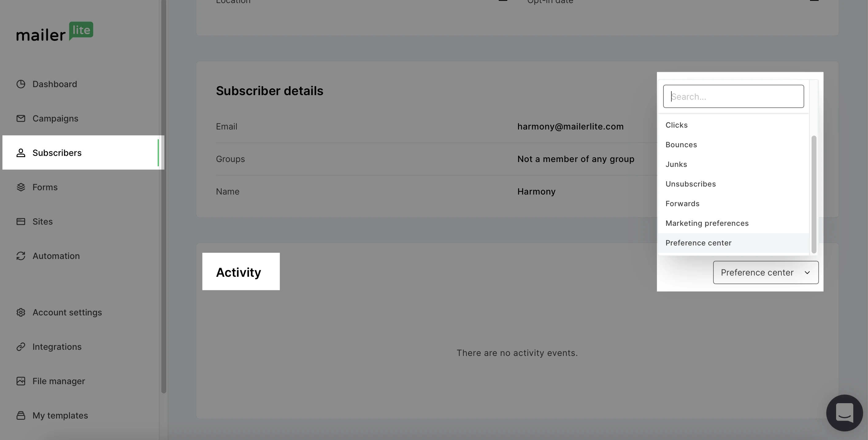Click the Automation refresh icon
The width and height of the screenshot is (868, 440).
point(21,256)
